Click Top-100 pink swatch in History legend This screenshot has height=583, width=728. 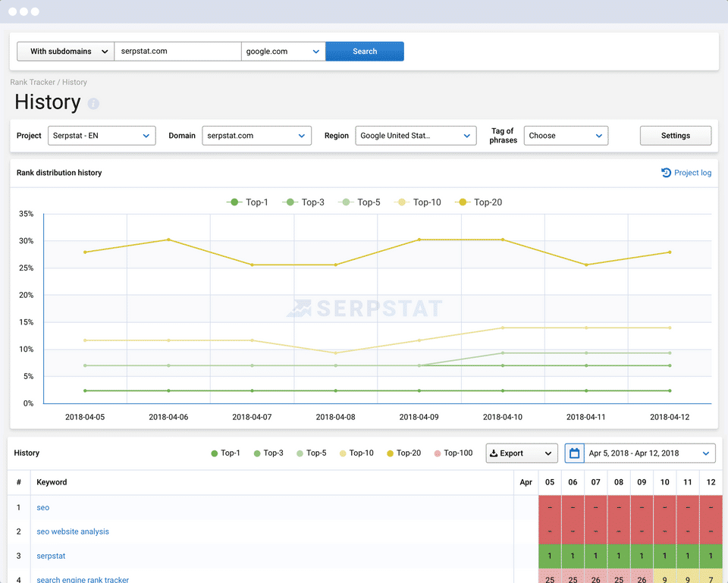(438, 453)
